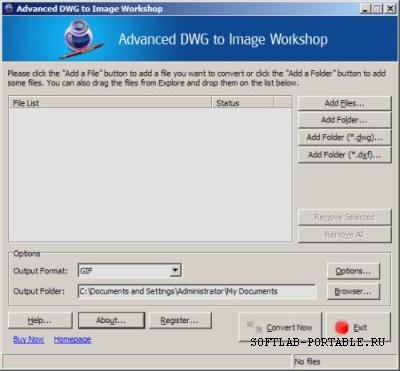Click the No files status bar text

coord(307,361)
